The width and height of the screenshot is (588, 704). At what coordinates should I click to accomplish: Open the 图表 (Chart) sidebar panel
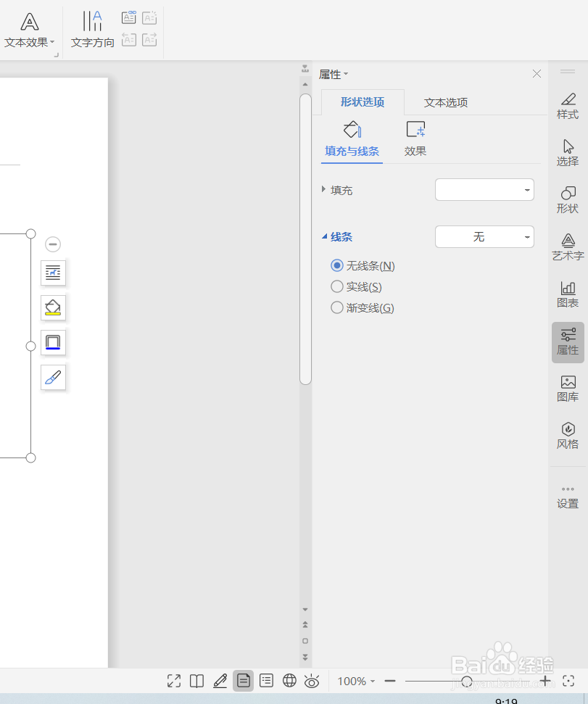coord(567,295)
